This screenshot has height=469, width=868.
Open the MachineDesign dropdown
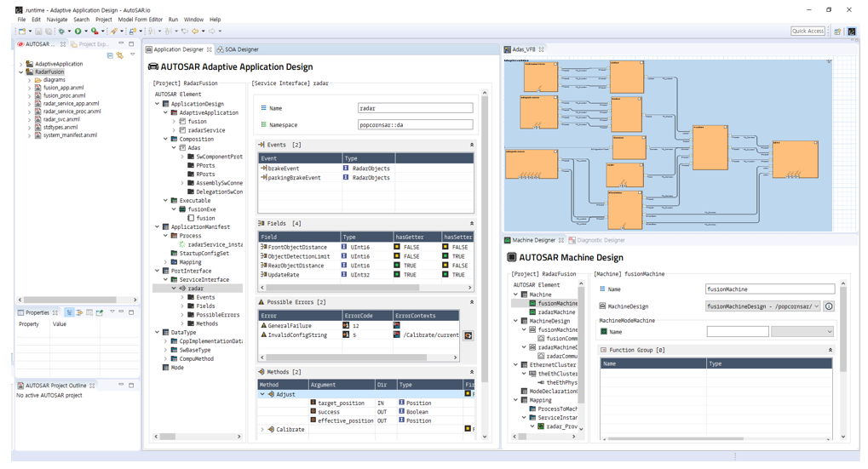pos(817,306)
